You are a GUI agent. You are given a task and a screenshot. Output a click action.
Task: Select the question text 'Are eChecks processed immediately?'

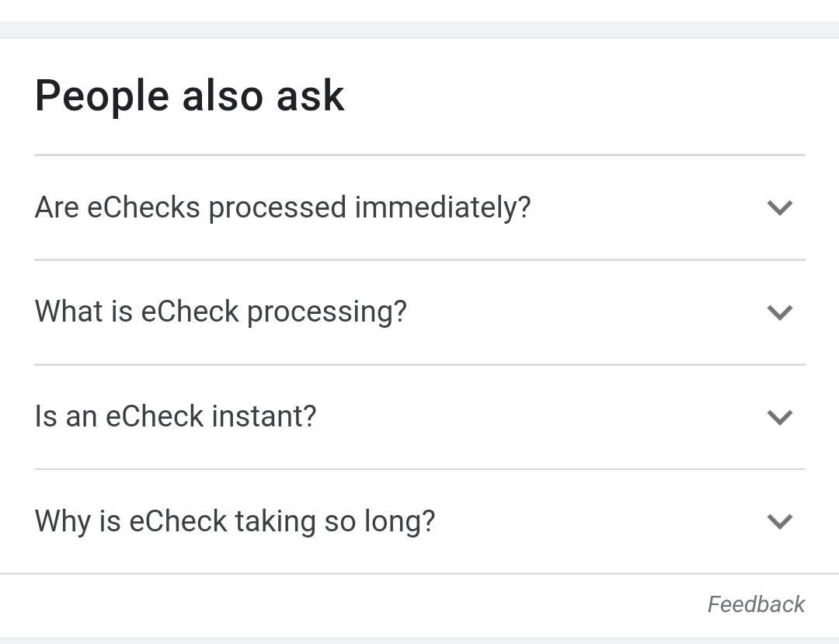283,207
